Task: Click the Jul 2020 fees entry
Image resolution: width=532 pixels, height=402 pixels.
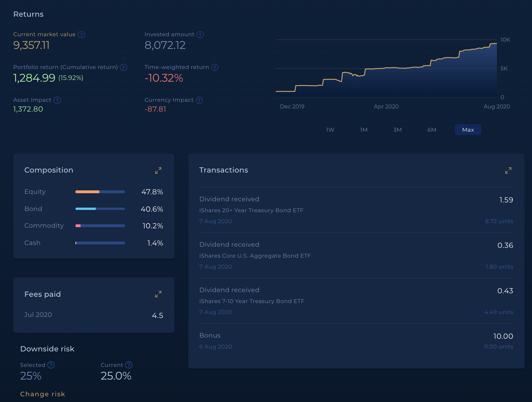Action: pos(94,315)
